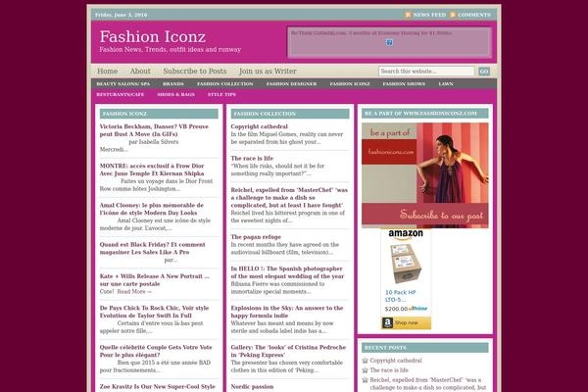Click the blue icon in header ad banner
The width and height of the screenshot is (588, 392).
point(390,42)
